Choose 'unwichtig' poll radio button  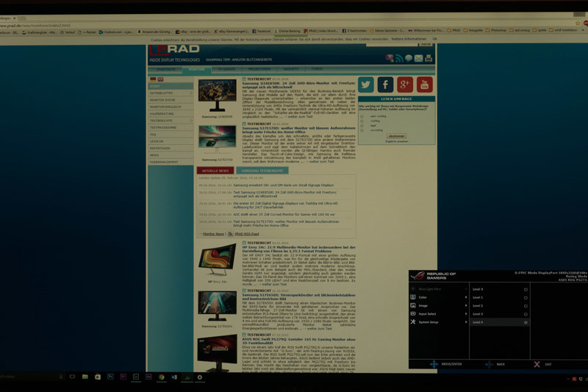362,130
